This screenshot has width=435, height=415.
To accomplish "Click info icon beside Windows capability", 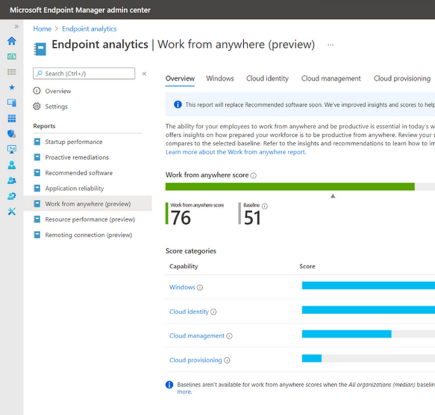I will pos(200,288).
